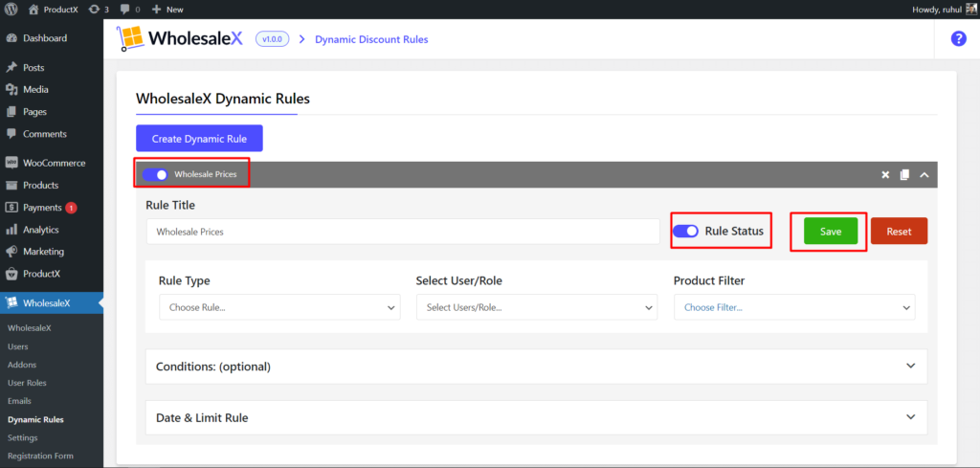
Task: Click the WholesaleX menu icon in sidebar
Action: (11, 303)
